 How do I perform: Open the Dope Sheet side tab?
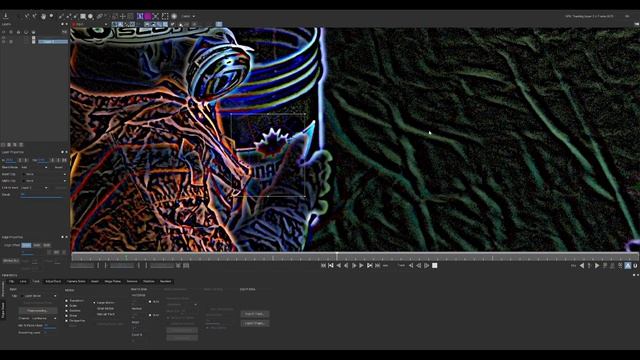click(x=3, y=310)
